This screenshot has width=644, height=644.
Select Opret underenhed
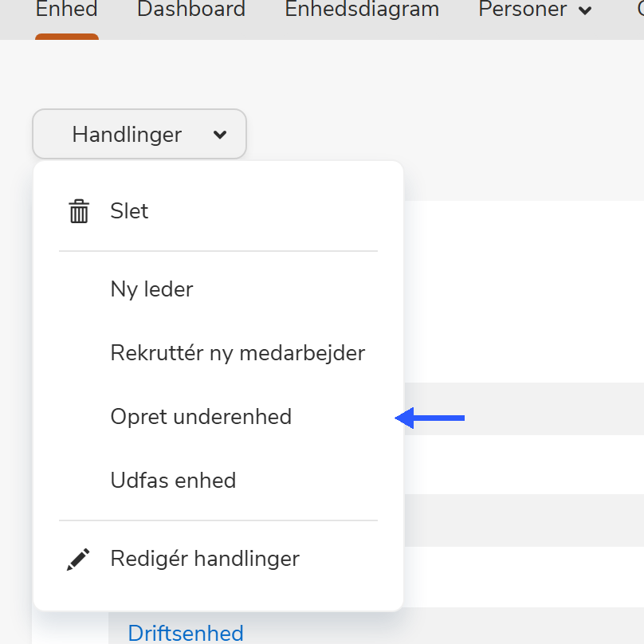pyautogui.click(x=201, y=417)
